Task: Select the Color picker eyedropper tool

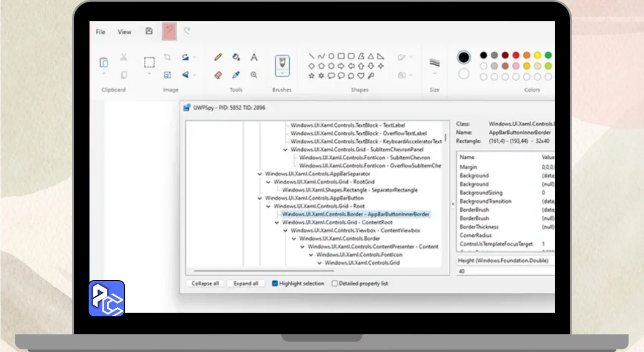Action: [x=236, y=75]
